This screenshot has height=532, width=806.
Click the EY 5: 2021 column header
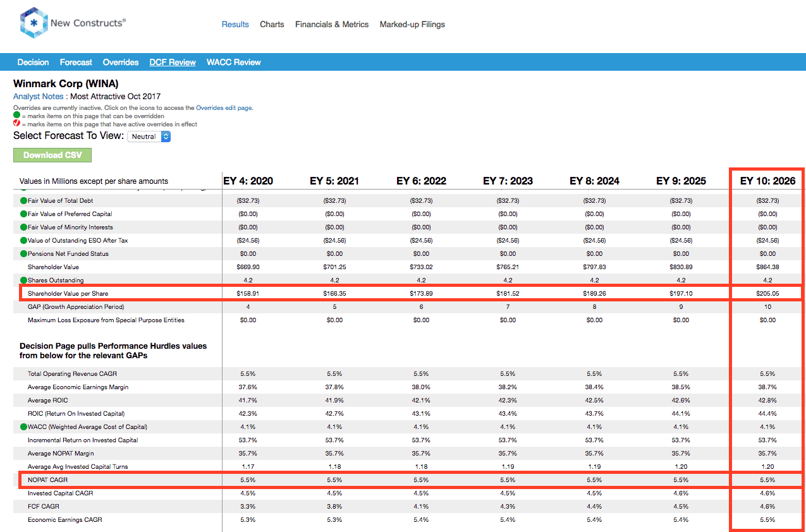point(334,181)
